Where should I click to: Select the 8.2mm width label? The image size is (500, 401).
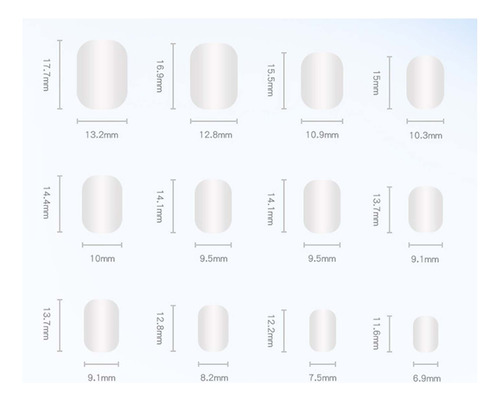pyautogui.click(x=214, y=378)
